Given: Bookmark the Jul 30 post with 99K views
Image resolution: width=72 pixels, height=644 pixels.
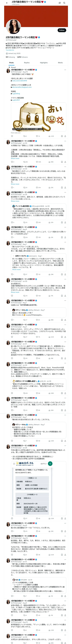Looking at the screenshot, I should [x=62, y=162].
